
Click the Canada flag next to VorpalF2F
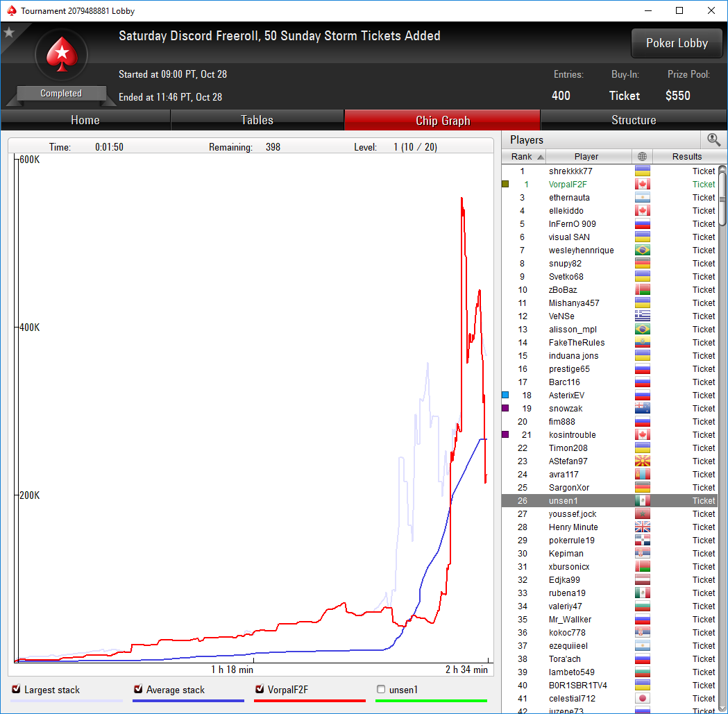click(642, 185)
